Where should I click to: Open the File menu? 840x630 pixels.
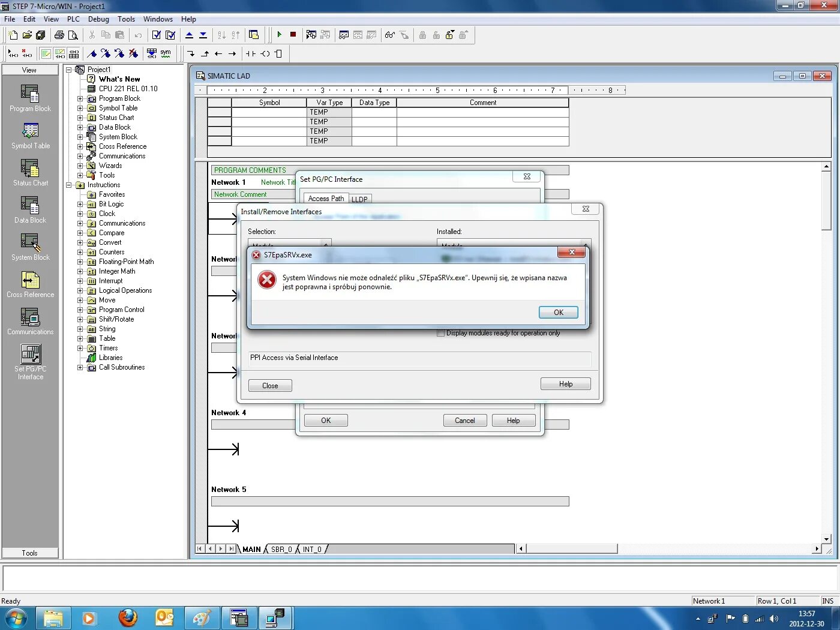click(10, 19)
